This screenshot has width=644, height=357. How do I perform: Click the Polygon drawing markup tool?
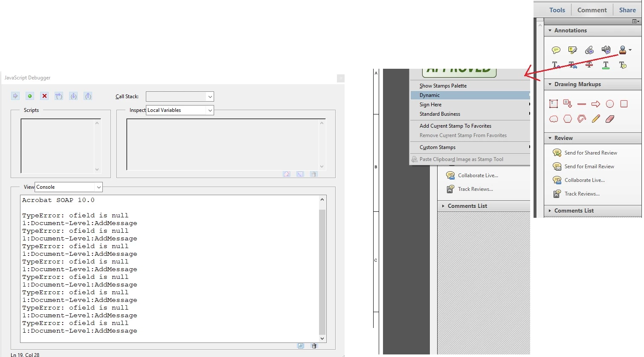point(568,119)
